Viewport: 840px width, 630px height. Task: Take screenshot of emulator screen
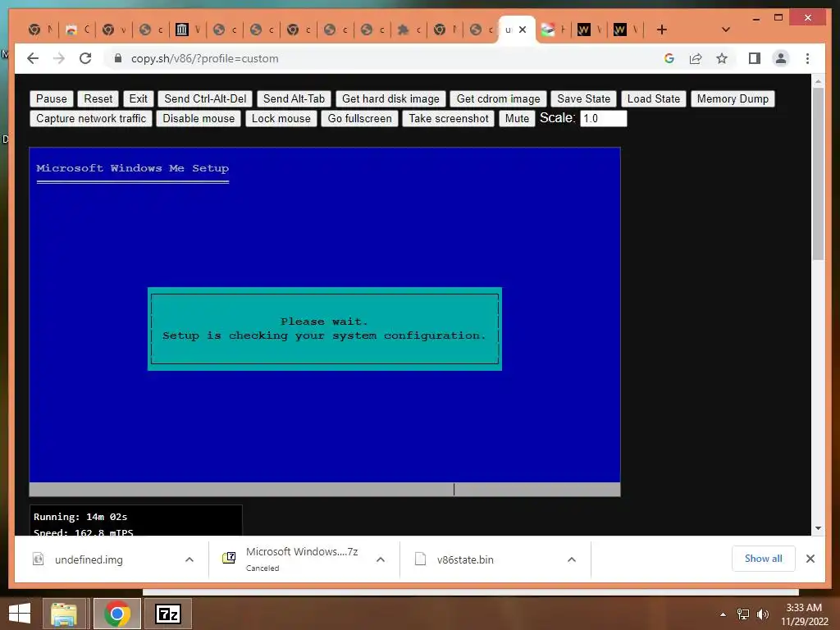coord(449,118)
